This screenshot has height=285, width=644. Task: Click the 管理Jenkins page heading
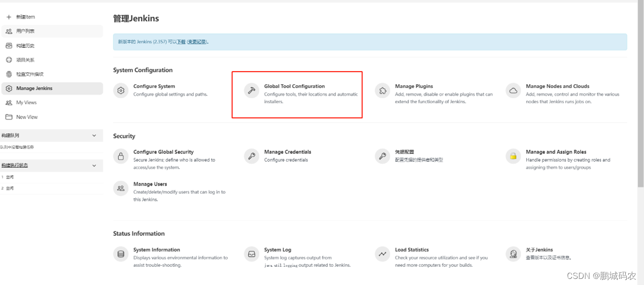pos(136,18)
